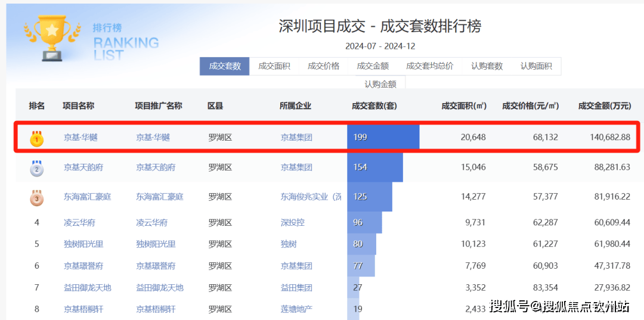Open the 益田集团 company link
The image size is (644, 320).
296,288
